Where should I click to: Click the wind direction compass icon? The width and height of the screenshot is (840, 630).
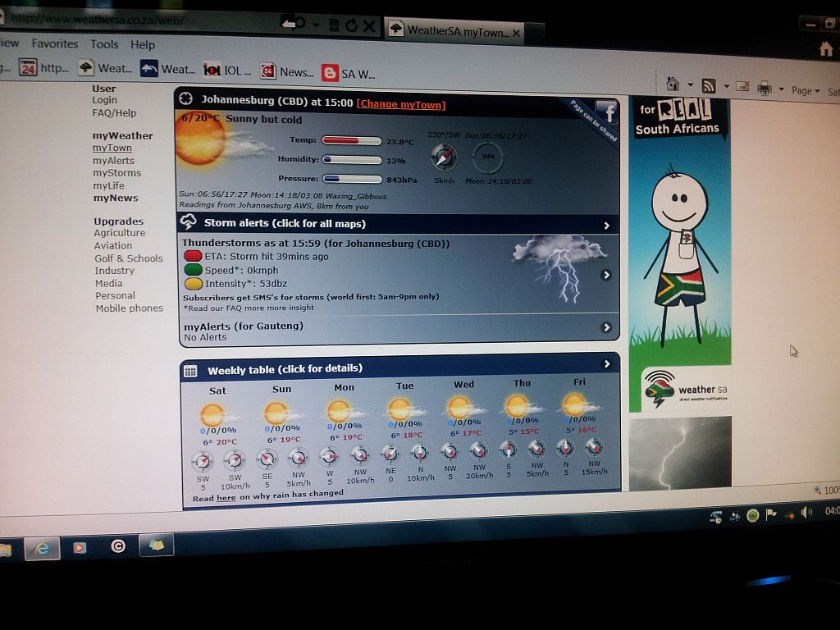[x=444, y=157]
